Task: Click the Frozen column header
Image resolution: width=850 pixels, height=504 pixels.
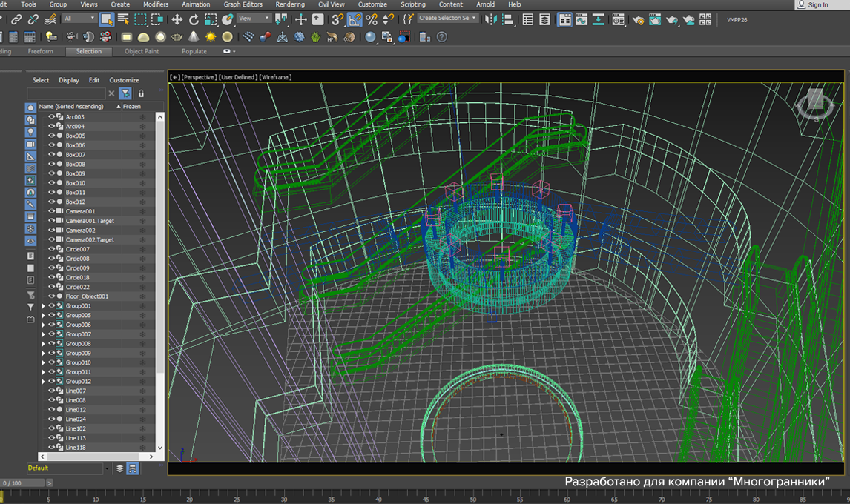Action: click(131, 107)
